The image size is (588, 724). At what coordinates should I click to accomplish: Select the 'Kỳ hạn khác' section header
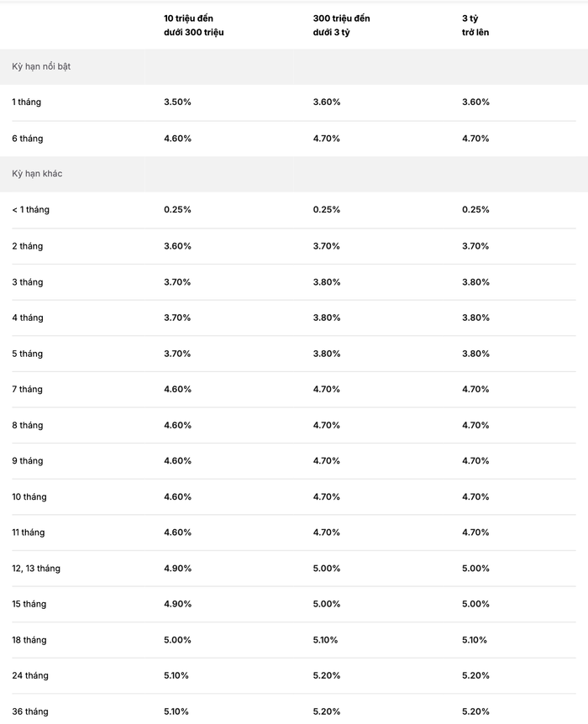click(37, 174)
